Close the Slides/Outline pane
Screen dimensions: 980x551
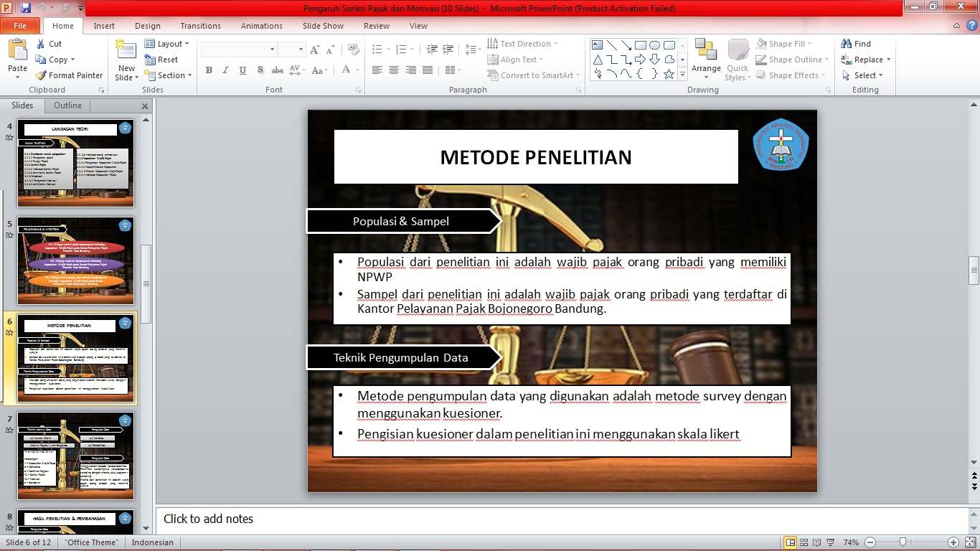pos(144,106)
